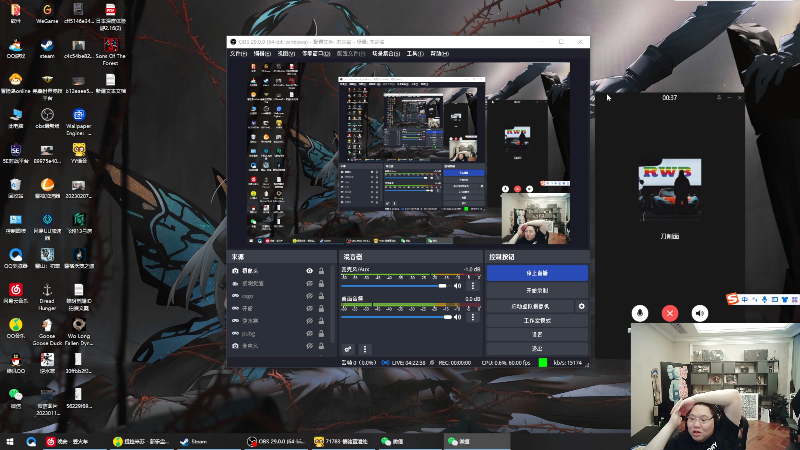Toggle microphone button in the call window

pos(639,313)
